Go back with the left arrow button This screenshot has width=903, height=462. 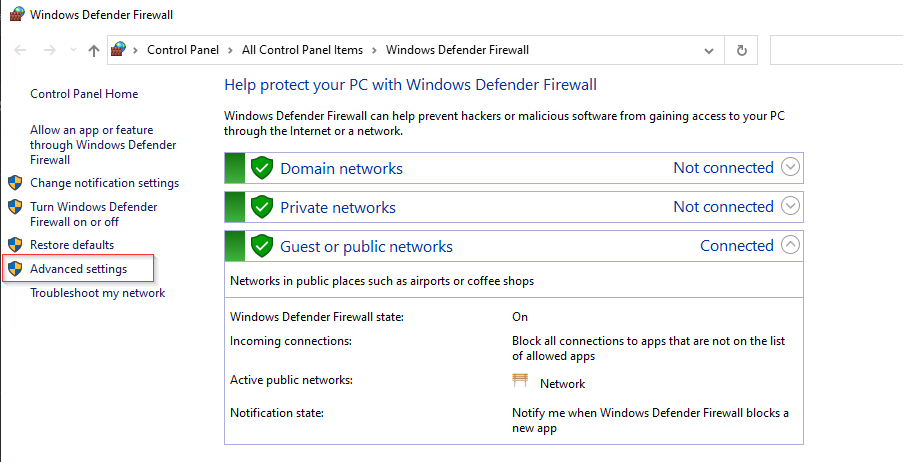[x=20, y=50]
